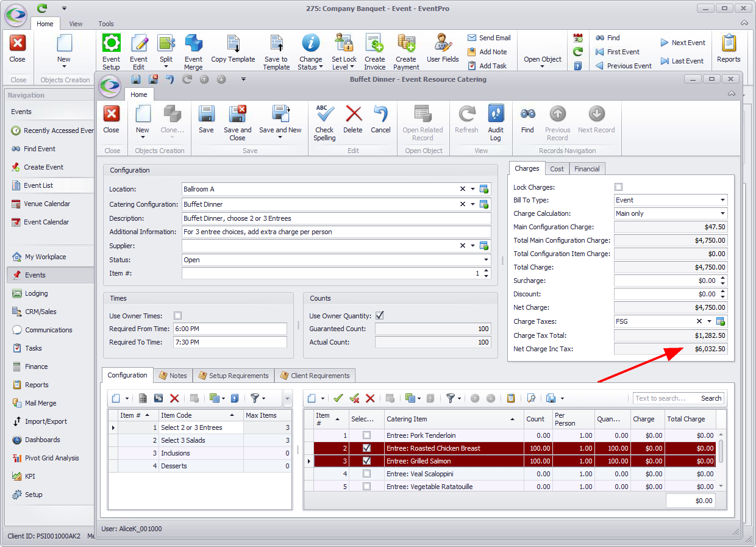Screen dimensions: 756x547
Task: Toggle the Use Owner Times checkbox
Action: [x=178, y=316]
